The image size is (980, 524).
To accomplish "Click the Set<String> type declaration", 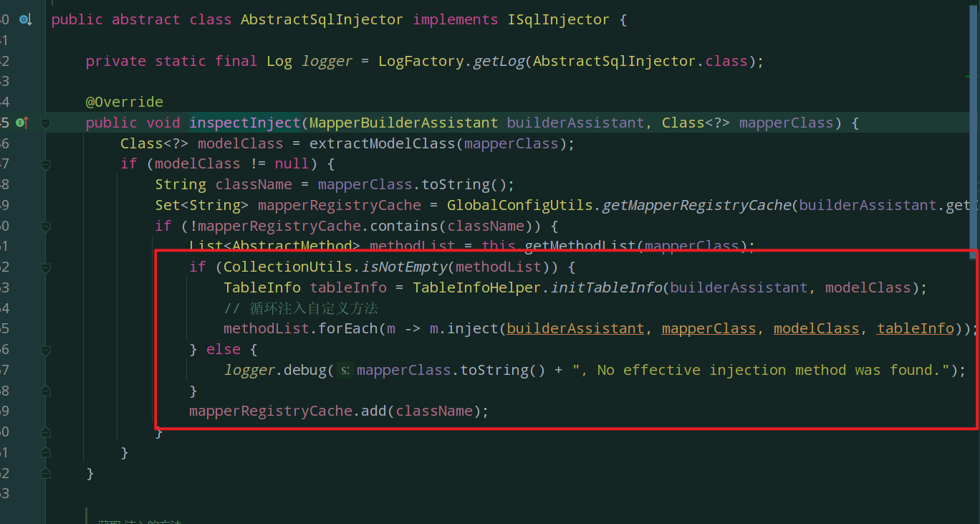I will point(202,206).
